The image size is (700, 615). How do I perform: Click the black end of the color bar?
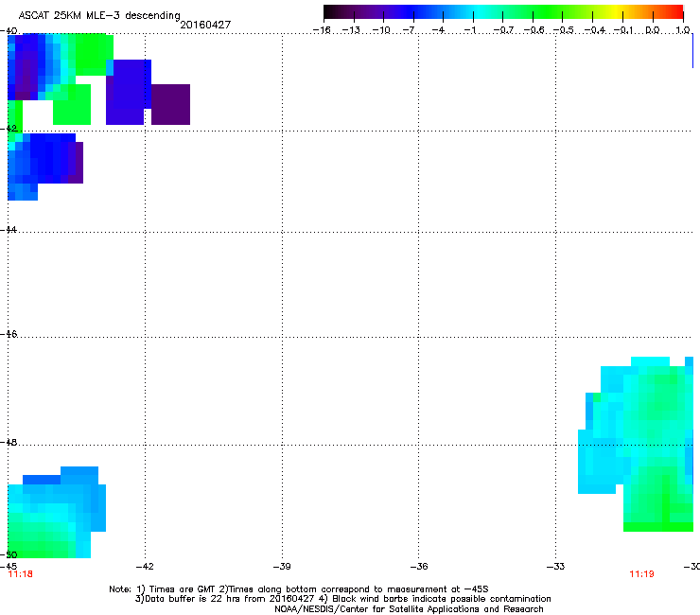(329, 11)
